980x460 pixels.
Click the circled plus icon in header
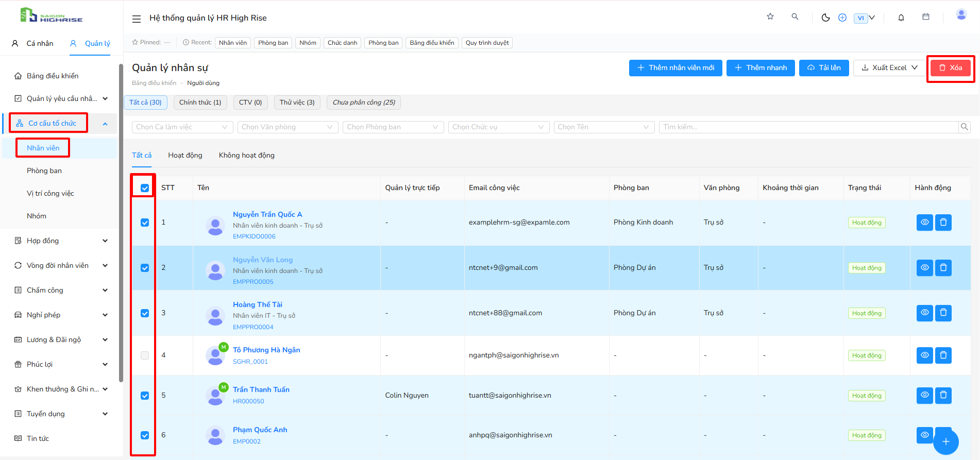842,18
